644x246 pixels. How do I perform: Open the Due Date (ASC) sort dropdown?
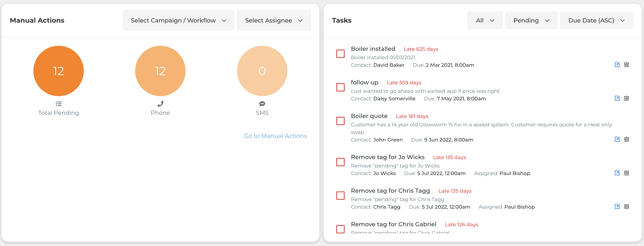pos(596,21)
